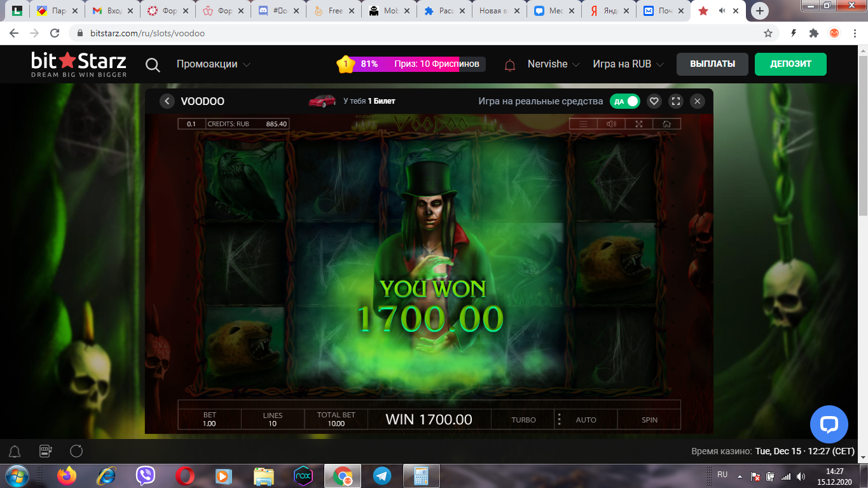Bookmark this page with the star
Screen dimensions: 868x488
pos(768,33)
